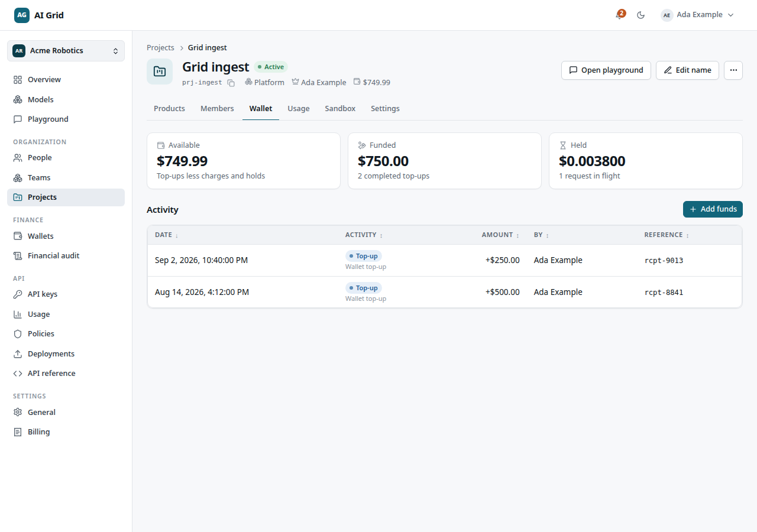Open Policies page
The width and height of the screenshot is (757, 532).
click(x=66, y=333)
